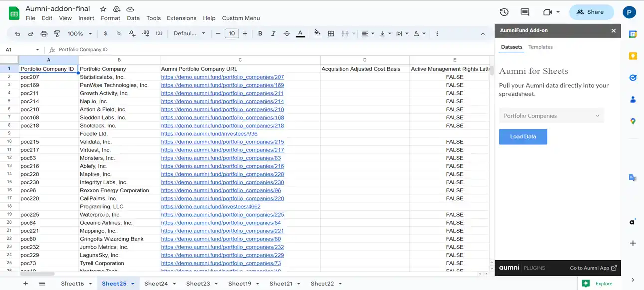Viewport: 644px width, 290px height.
Task: Star the Aumni-addon-final document
Action: (x=103, y=9)
